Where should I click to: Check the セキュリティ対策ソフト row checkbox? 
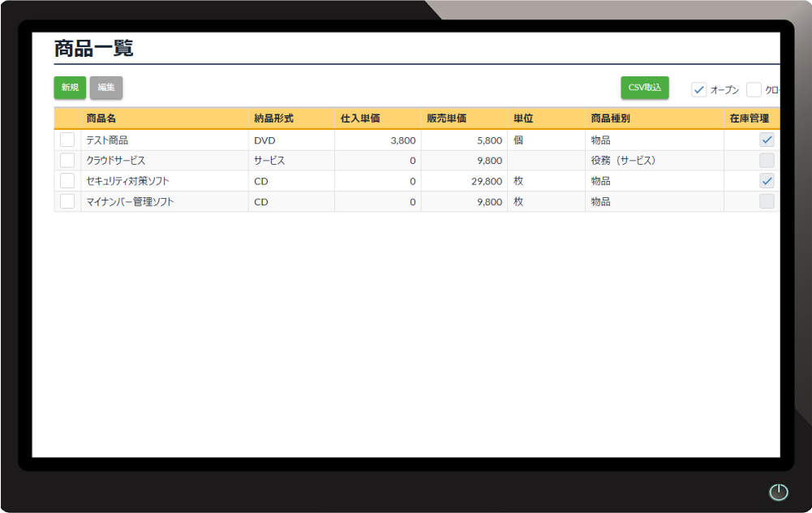[x=67, y=181]
